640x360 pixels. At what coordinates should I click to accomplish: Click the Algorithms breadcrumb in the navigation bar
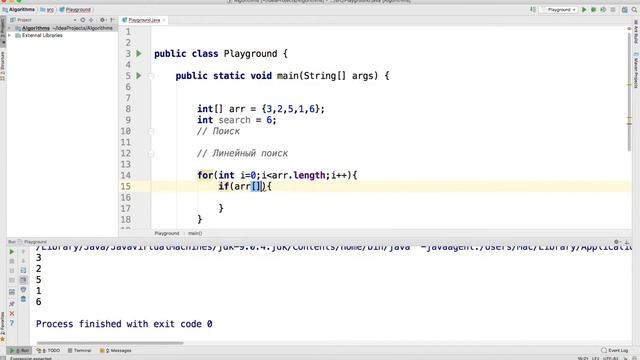(x=19, y=9)
